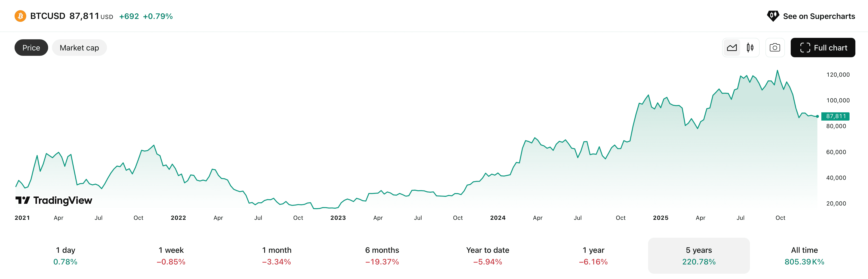Switch to candlestick chart style
The height and width of the screenshot is (279, 868).
coord(750,48)
